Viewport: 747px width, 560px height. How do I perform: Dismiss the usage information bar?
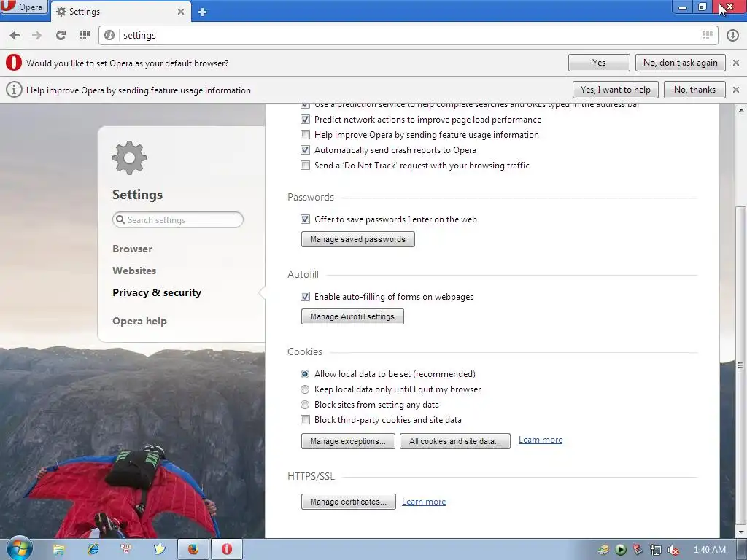tap(736, 90)
